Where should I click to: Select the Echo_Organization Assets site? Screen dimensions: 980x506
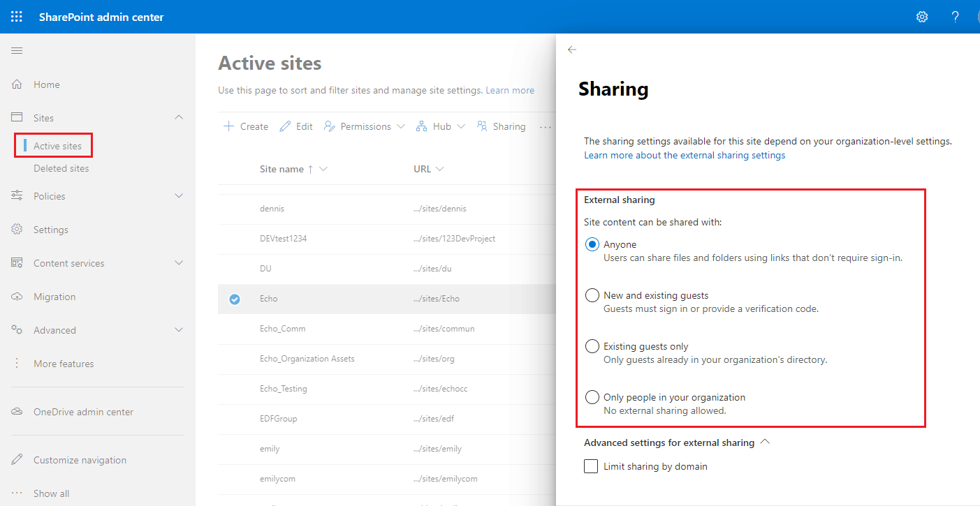307,359
